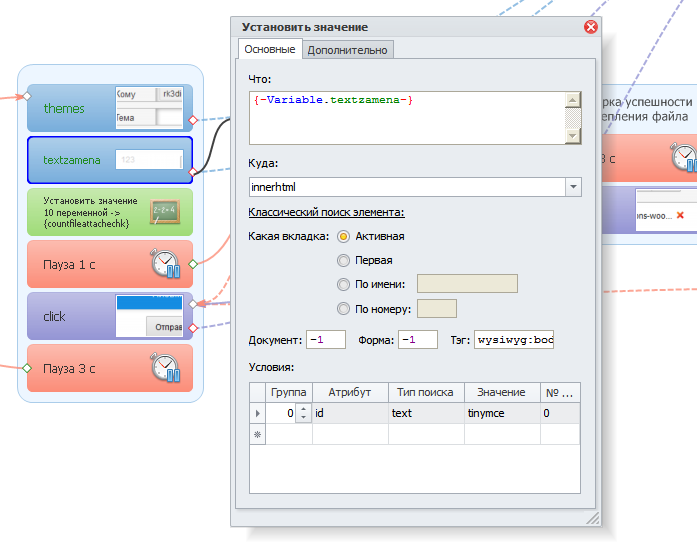
Task: Click the Тэг input field
Action: click(x=514, y=340)
